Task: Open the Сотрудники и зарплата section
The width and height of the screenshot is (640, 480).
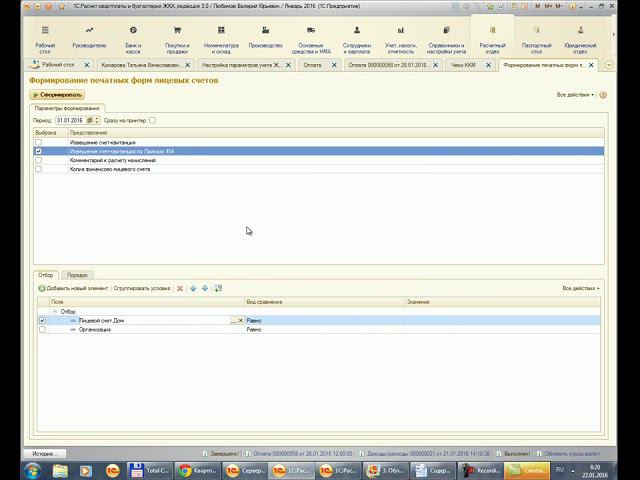Action: (x=357, y=39)
